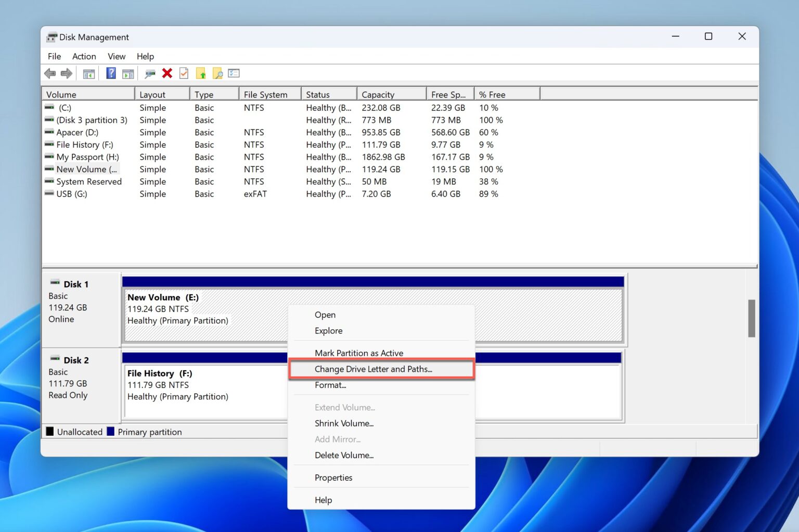Screen dimensions: 799x532
Task: Click the folder with magnifier explore icon
Action: point(217,73)
